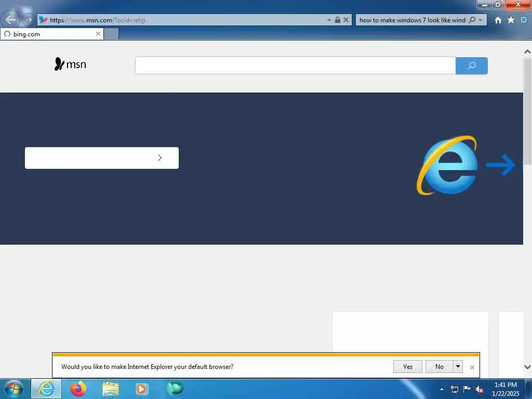Image resolution: width=532 pixels, height=399 pixels.
Task: Click the blue MSN search button
Action: (x=472, y=65)
